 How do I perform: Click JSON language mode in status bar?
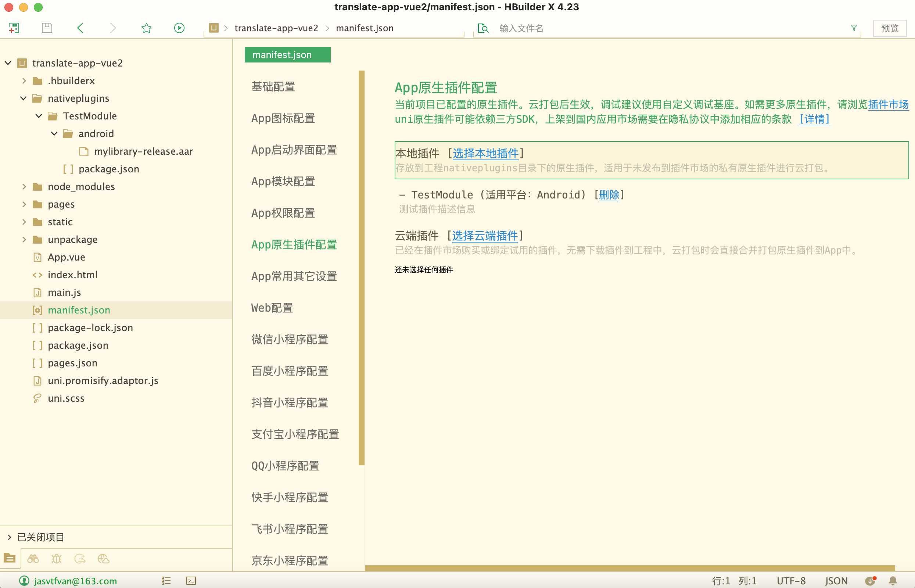[x=836, y=581]
